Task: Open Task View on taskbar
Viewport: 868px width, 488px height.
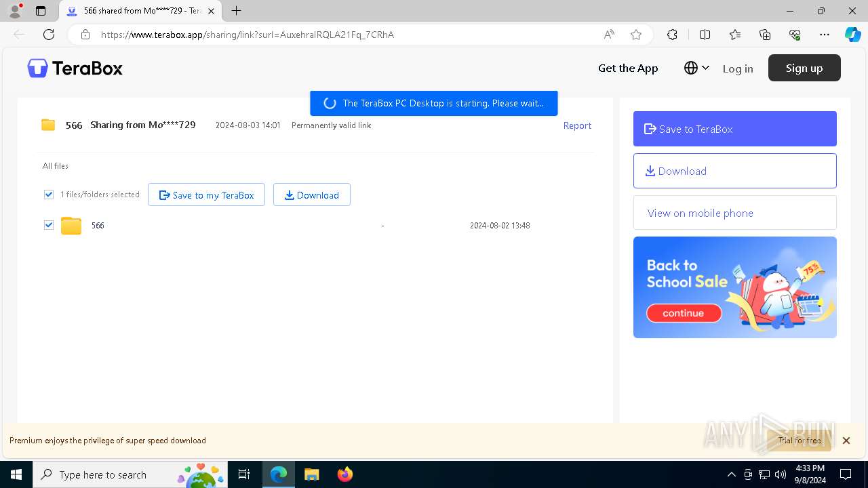Action: point(244,474)
